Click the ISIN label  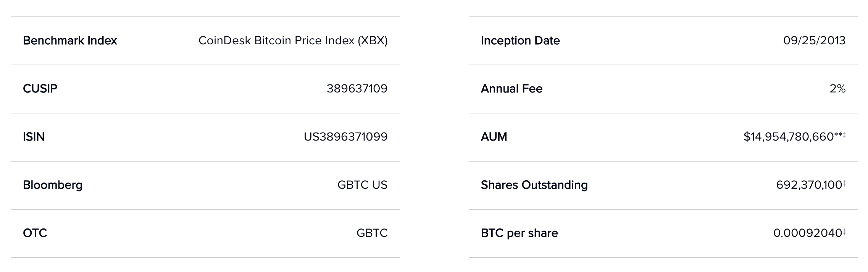(34, 137)
